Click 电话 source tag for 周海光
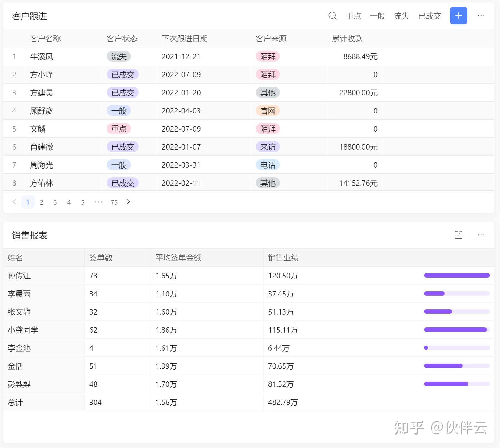 (x=268, y=165)
